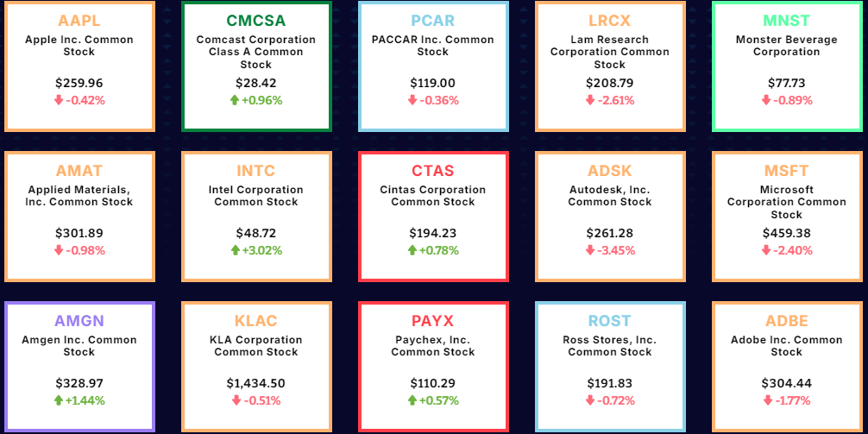Select the Ross Stores -0.72% change value
This screenshot has width=868, height=434.
pyautogui.click(x=616, y=400)
